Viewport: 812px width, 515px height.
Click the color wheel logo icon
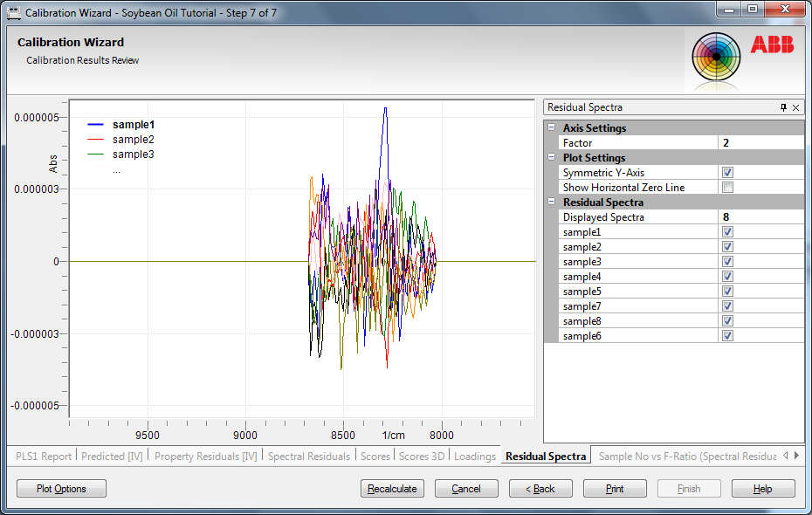pyautogui.click(x=716, y=57)
